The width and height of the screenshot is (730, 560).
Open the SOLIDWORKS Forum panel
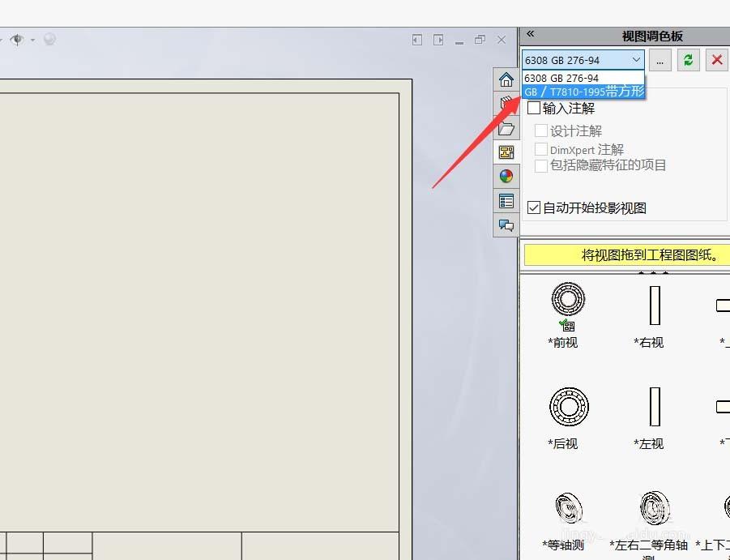(506, 225)
